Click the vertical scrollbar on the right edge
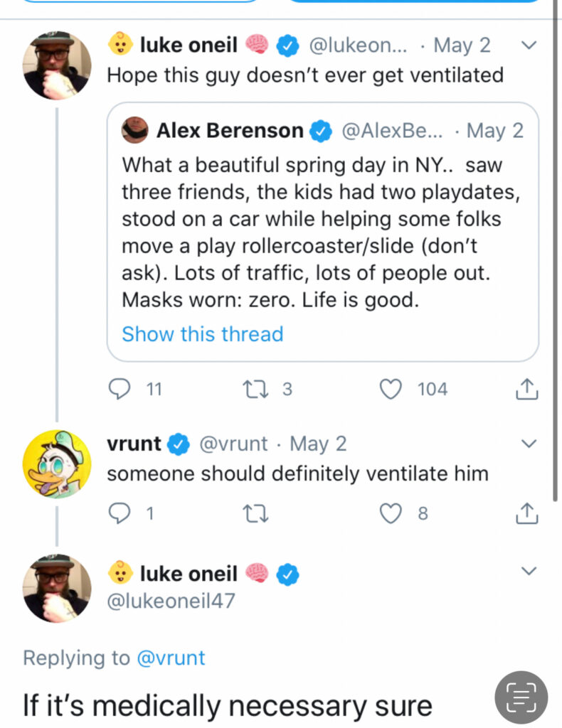This screenshot has height=728, width=562. pos(555,249)
